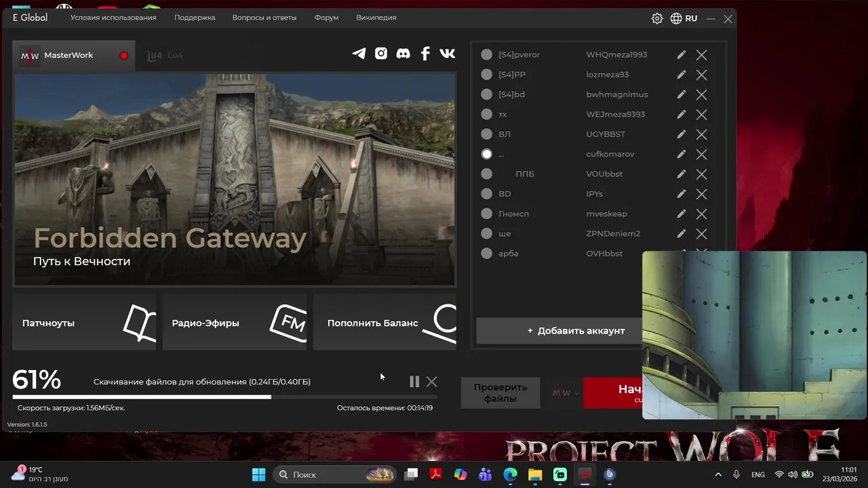Edit the WEJmeza9393 account entry
Screen dimensions: 868x488
[682, 115]
